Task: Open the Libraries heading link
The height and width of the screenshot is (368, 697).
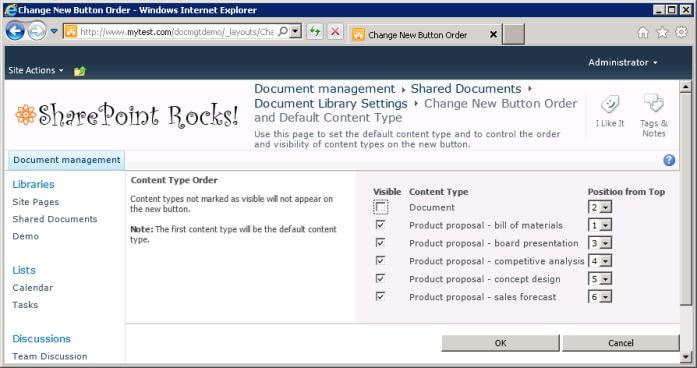Action: (33, 184)
